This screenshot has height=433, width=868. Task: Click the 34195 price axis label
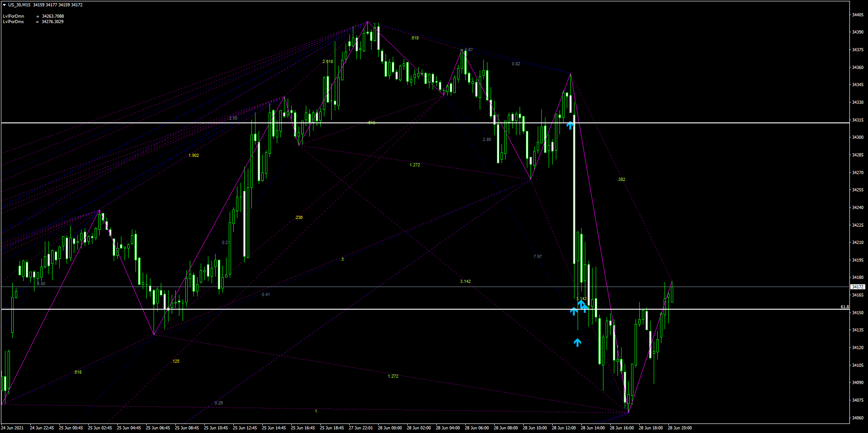pyautogui.click(x=858, y=260)
